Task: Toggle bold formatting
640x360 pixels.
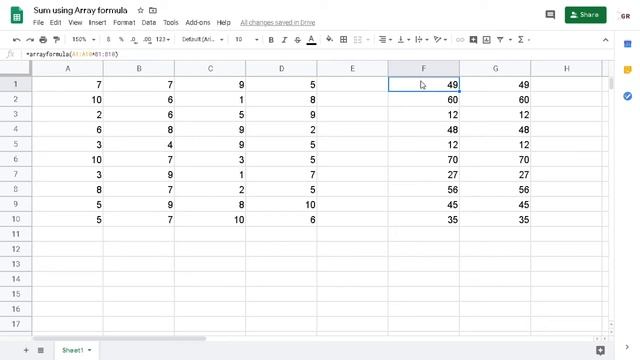Action: click(271, 40)
